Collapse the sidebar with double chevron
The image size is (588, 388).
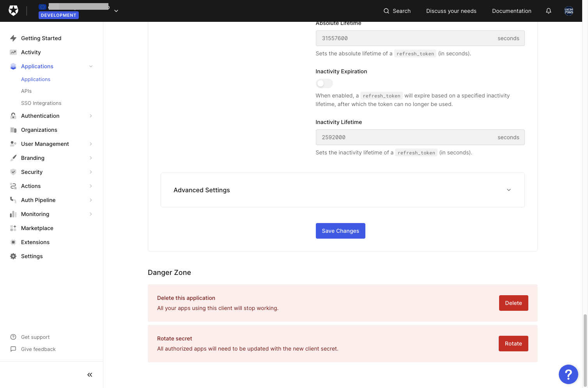(x=90, y=375)
